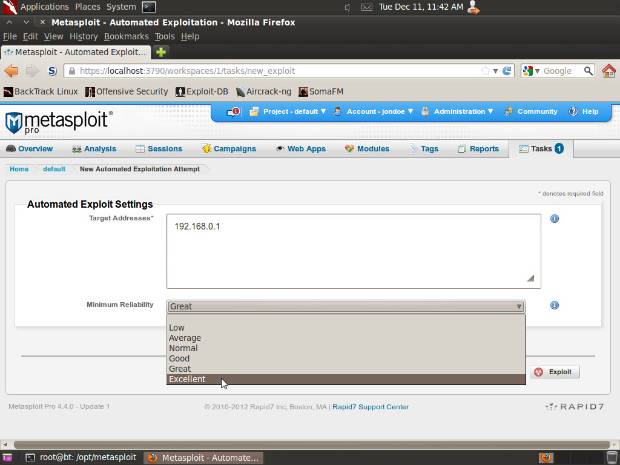Switch to root@bt terminal in taskbar

81,457
